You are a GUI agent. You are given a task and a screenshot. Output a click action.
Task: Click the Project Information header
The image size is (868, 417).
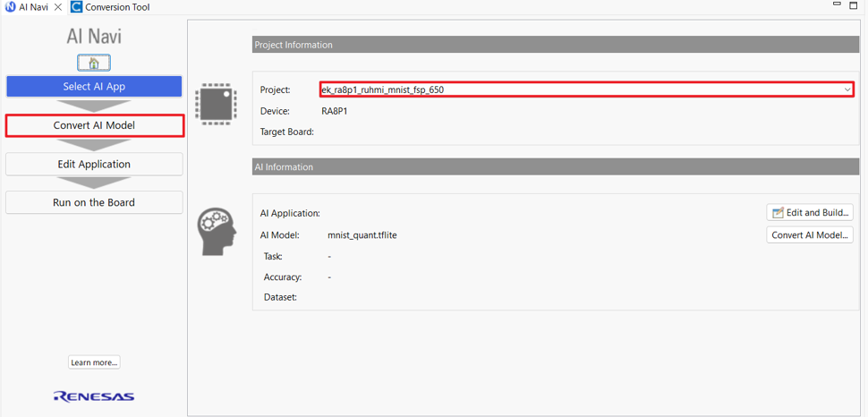[x=556, y=45]
